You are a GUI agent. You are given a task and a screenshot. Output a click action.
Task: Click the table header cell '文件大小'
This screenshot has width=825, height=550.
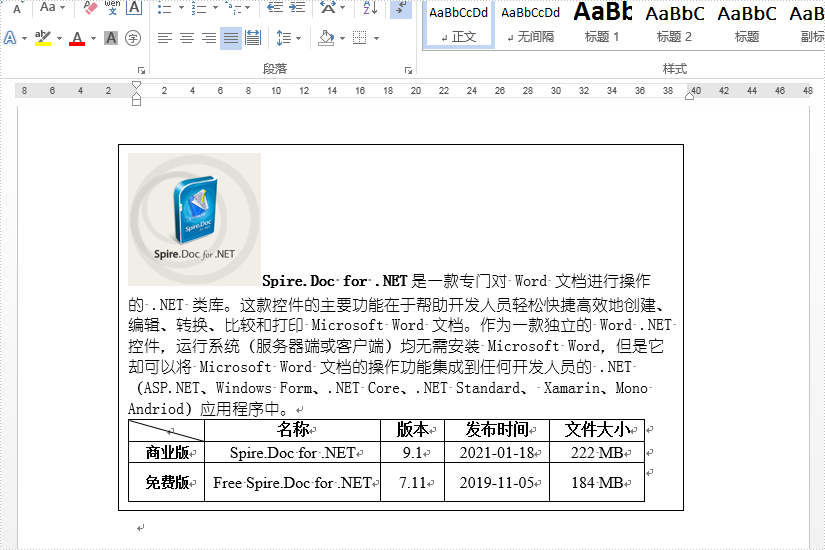[597, 430]
